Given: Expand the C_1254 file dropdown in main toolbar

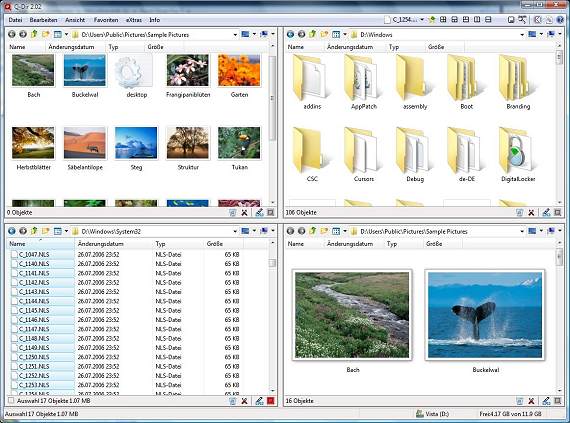Looking at the screenshot, I should click(422, 20).
